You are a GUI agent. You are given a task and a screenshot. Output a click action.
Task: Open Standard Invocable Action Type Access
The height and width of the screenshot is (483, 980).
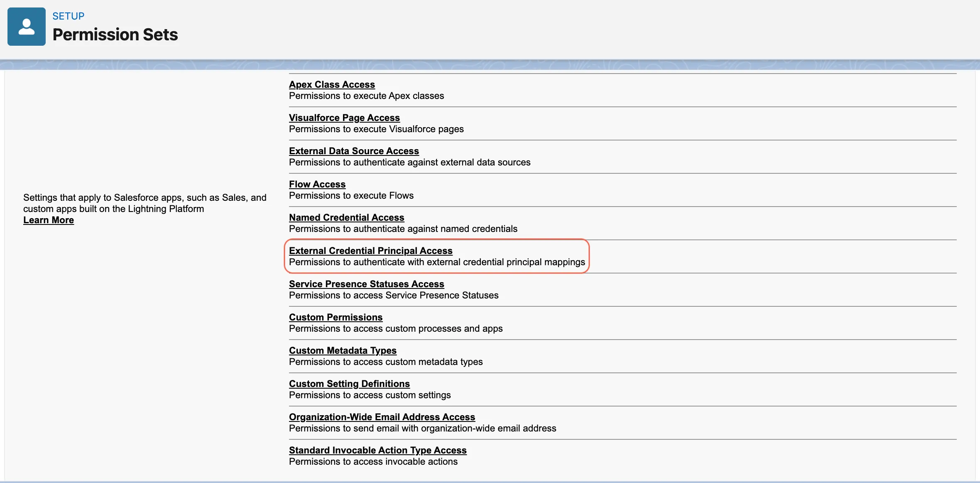[x=377, y=450]
